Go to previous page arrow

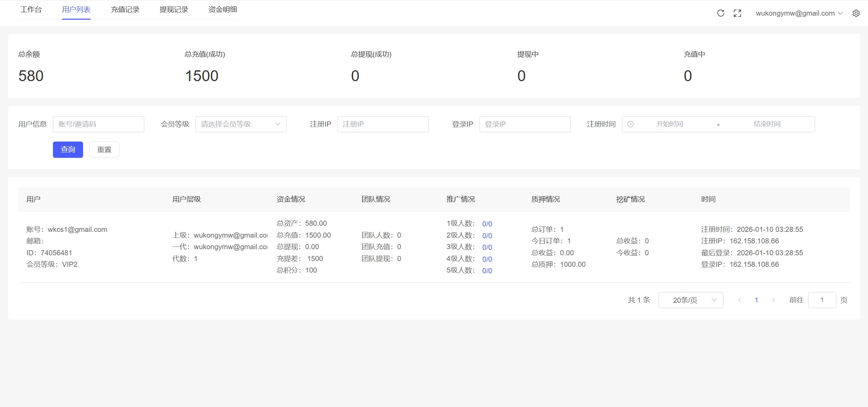pyautogui.click(x=739, y=300)
